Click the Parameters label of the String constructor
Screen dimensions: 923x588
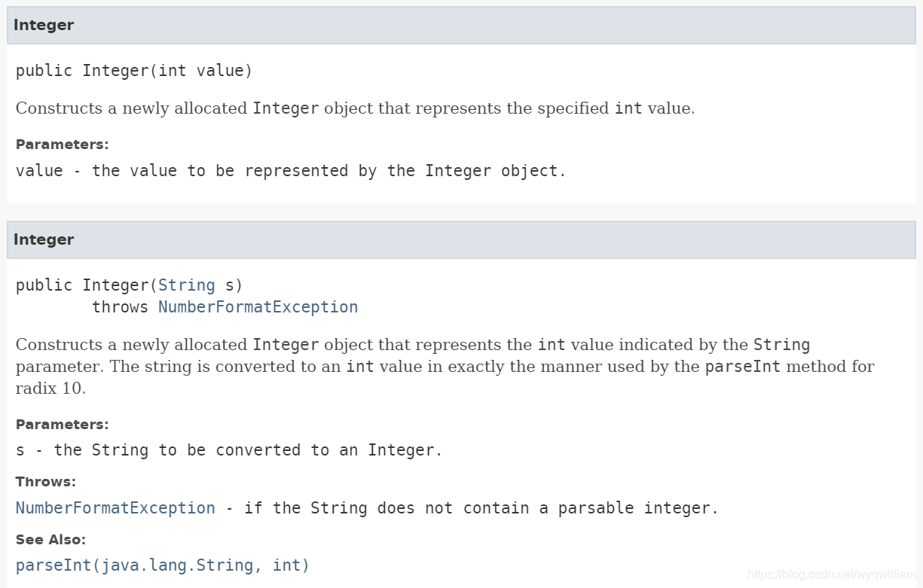(x=63, y=425)
